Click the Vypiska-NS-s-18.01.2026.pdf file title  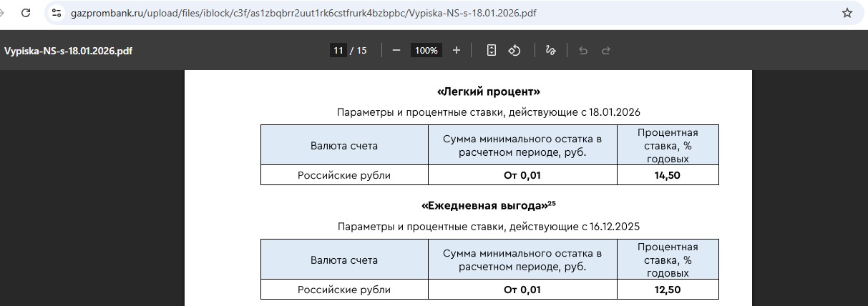[x=68, y=51]
